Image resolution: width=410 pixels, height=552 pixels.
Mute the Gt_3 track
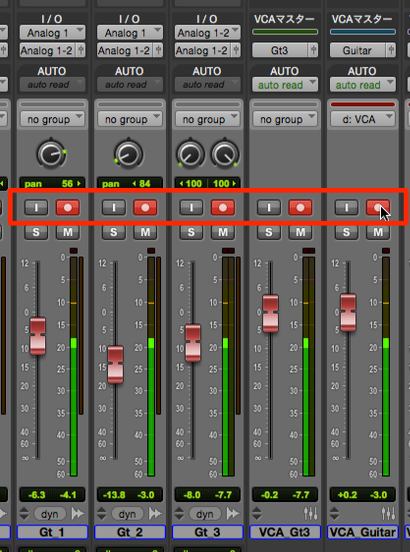(x=223, y=232)
